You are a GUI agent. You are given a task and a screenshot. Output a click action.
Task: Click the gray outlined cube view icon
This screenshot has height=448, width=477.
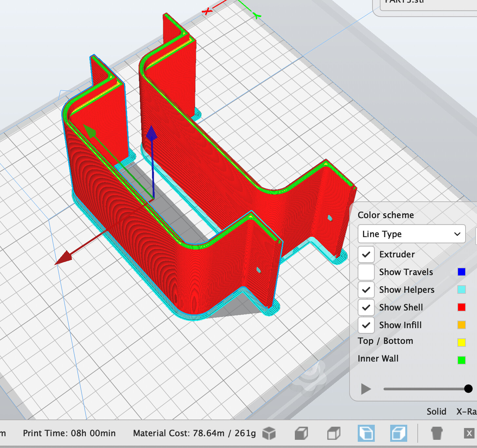334,433
